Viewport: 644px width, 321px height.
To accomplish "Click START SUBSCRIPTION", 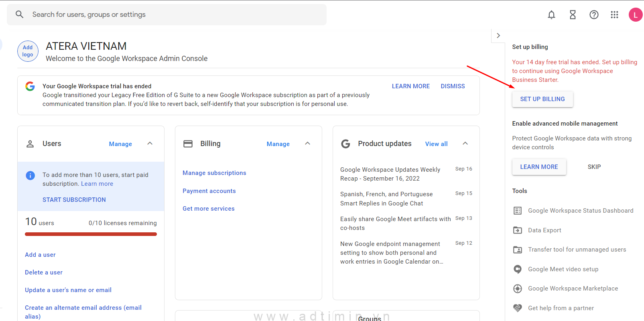I will (x=74, y=200).
